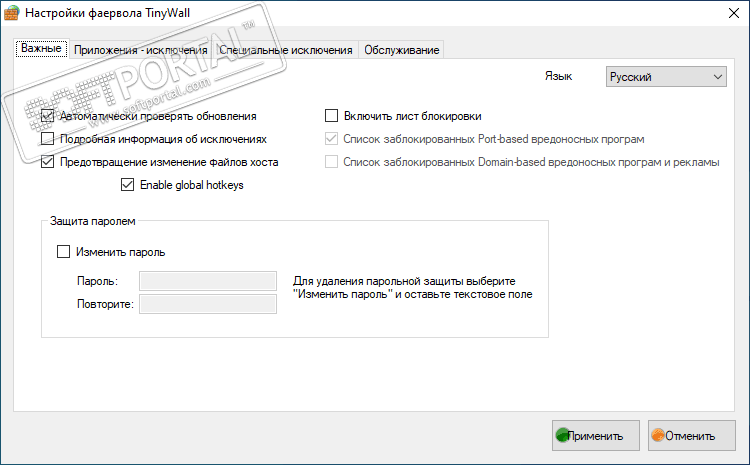This screenshot has width=750, height=465.
Task: Click the Отменить button
Action: [692, 435]
